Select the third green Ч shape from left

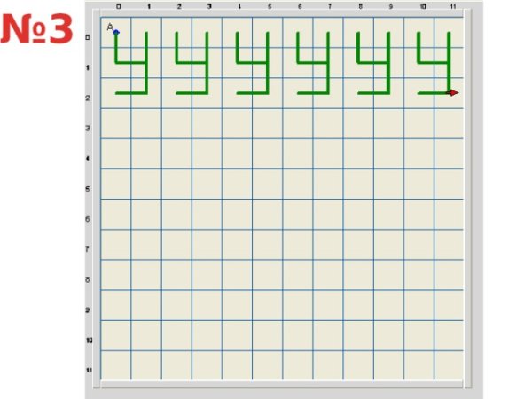(253, 64)
